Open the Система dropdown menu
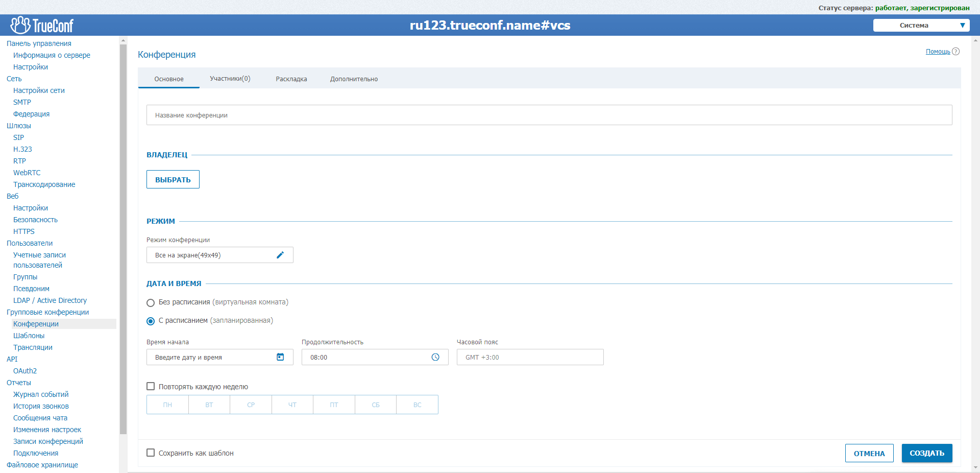980x473 pixels. pos(921,26)
